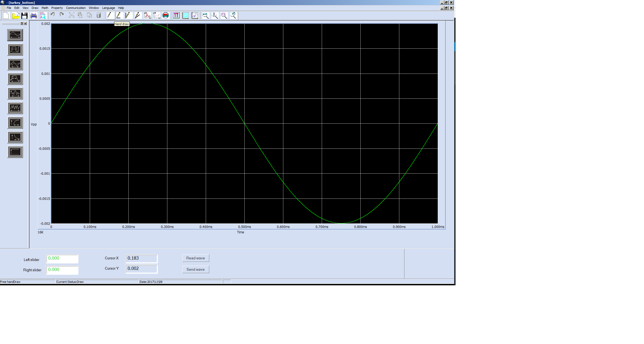This screenshot has width=644, height=344.
Task: Copy selection from toolbar
Action: [80, 15]
